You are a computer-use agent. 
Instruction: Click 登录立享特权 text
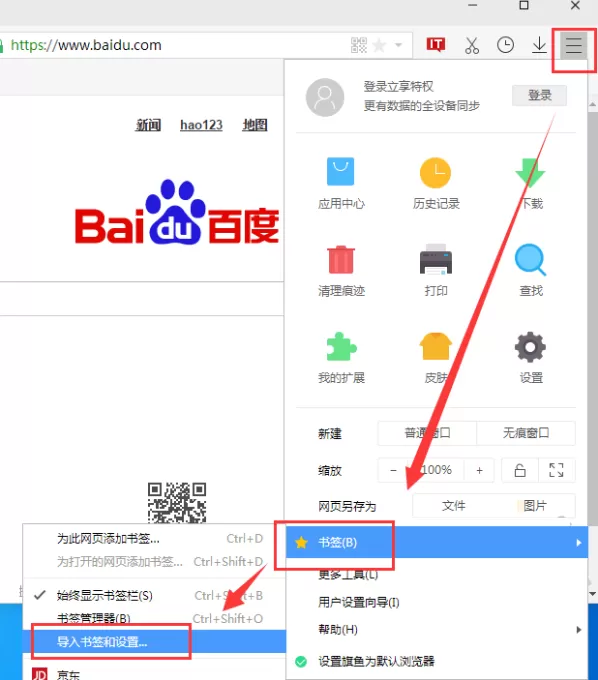[398, 86]
